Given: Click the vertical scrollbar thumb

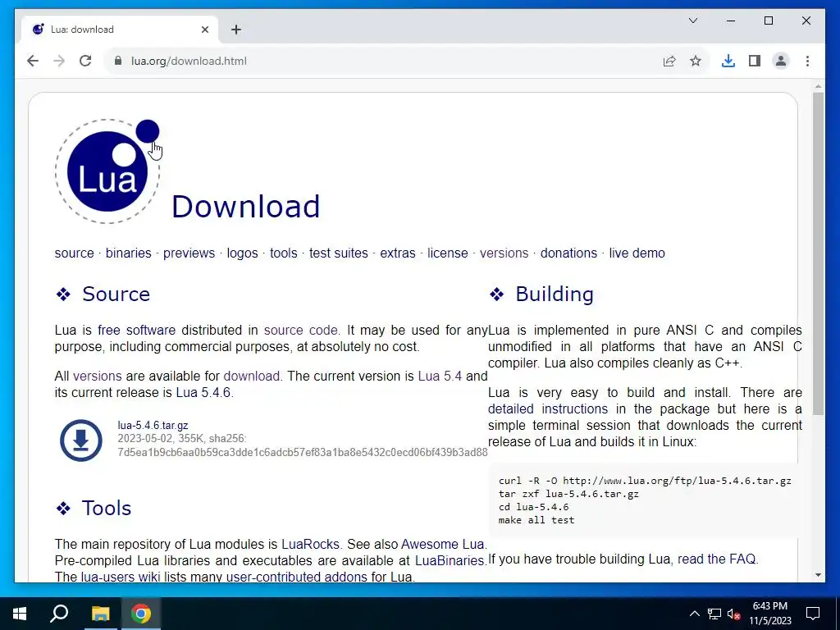Looking at the screenshot, I should click(x=818, y=253).
